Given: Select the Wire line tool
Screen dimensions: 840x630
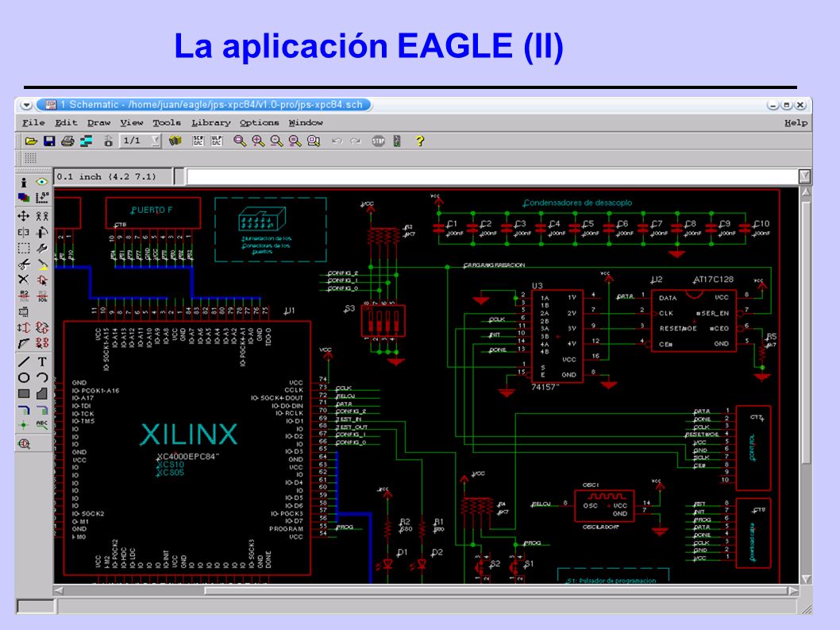Looking at the screenshot, I should click(24, 362).
